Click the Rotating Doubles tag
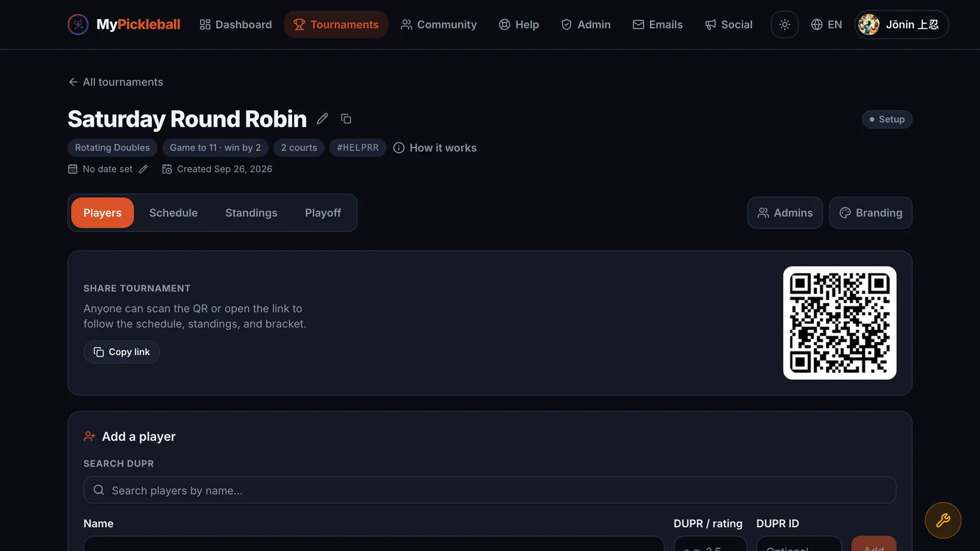 112,148
